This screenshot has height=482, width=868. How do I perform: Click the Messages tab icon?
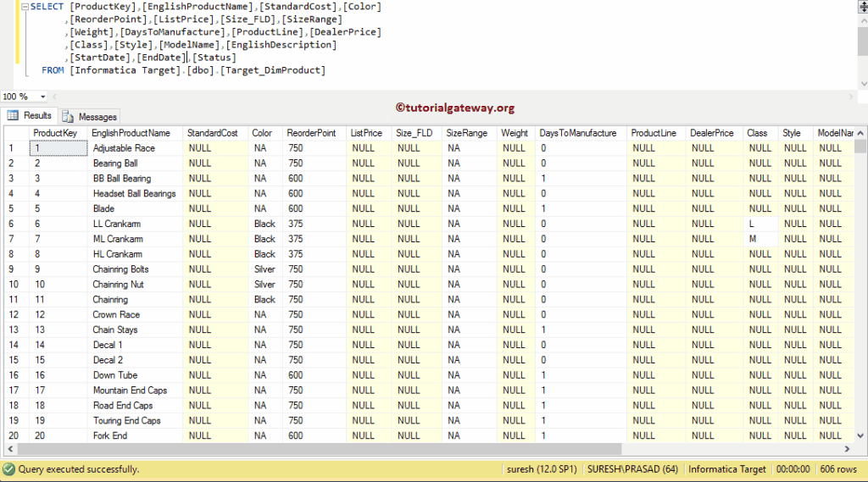tap(68, 117)
